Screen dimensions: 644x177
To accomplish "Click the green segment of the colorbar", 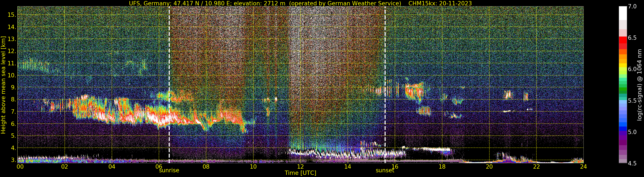I will click(623, 90).
